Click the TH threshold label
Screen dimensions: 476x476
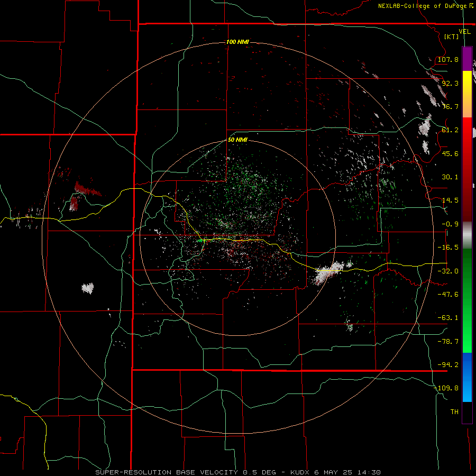click(x=454, y=412)
